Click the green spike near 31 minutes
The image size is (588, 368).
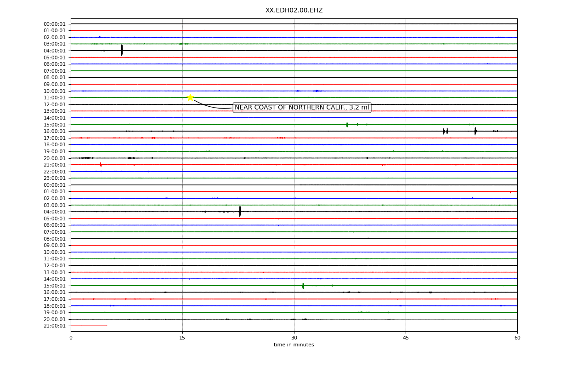pos(303,286)
